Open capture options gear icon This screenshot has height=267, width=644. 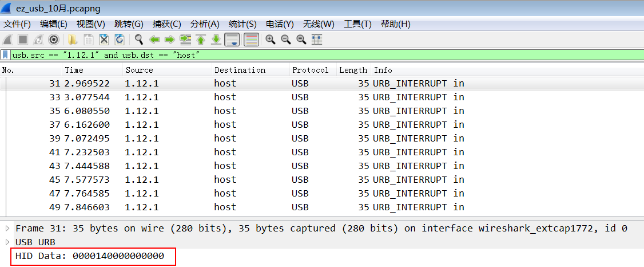click(53, 40)
